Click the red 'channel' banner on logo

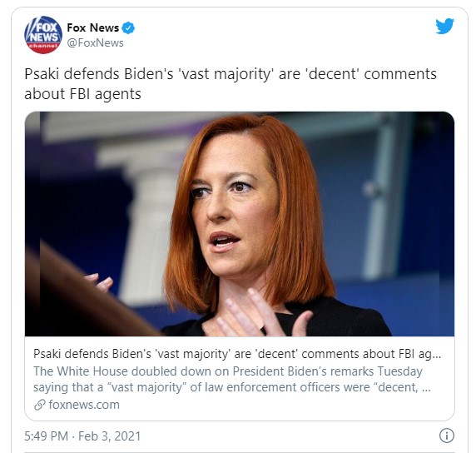[x=43, y=46]
